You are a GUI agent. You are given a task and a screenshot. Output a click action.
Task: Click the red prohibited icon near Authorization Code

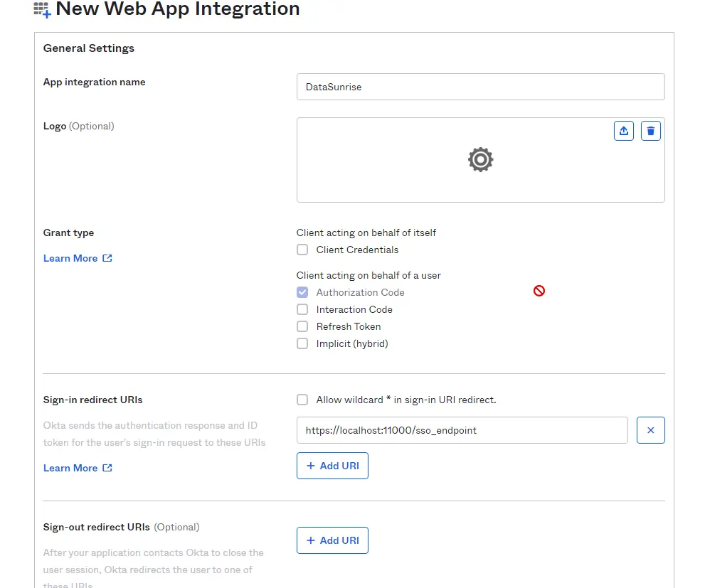[x=539, y=290]
